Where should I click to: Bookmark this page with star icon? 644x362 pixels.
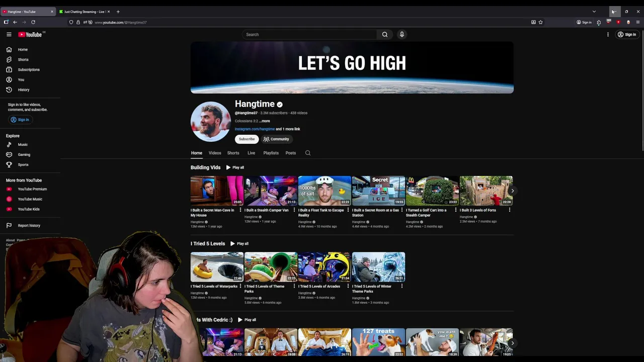[540, 22]
